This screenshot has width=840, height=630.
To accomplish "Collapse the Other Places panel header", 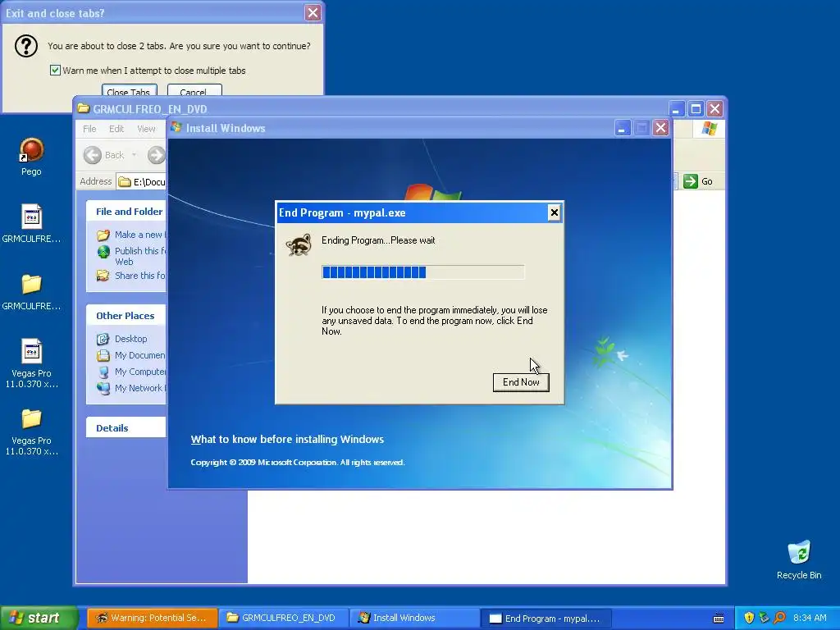I will coord(126,316).
